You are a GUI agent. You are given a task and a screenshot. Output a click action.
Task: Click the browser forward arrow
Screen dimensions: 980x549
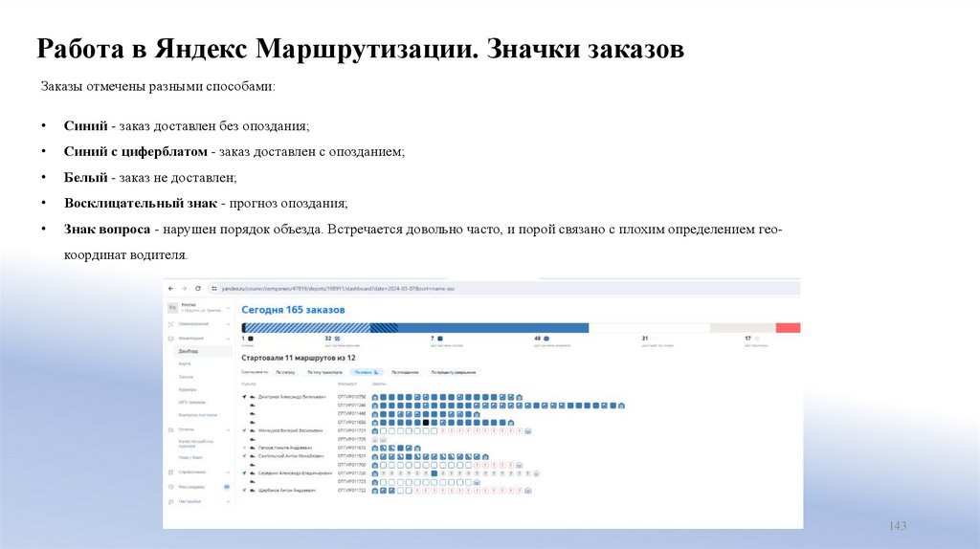pos(185,289)
